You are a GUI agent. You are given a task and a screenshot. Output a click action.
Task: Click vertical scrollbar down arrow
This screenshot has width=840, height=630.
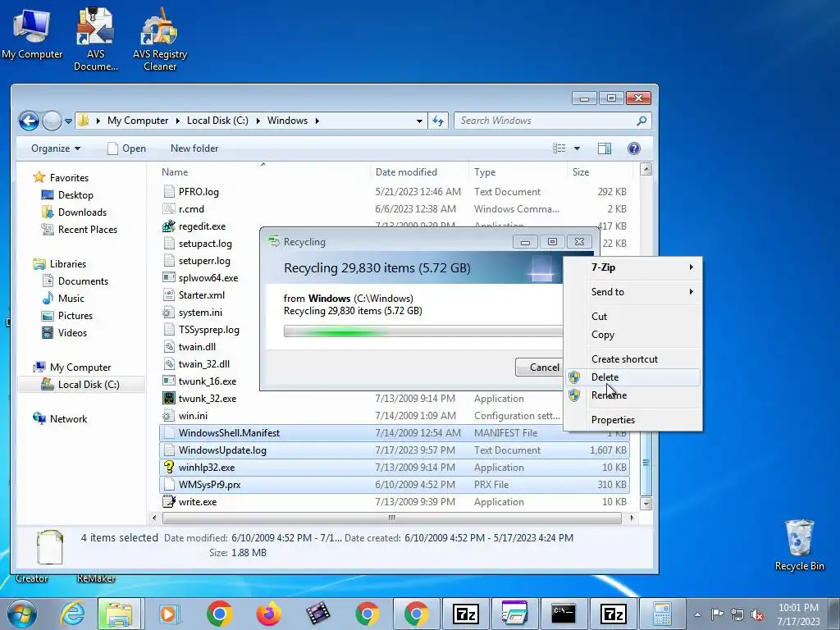646,503
